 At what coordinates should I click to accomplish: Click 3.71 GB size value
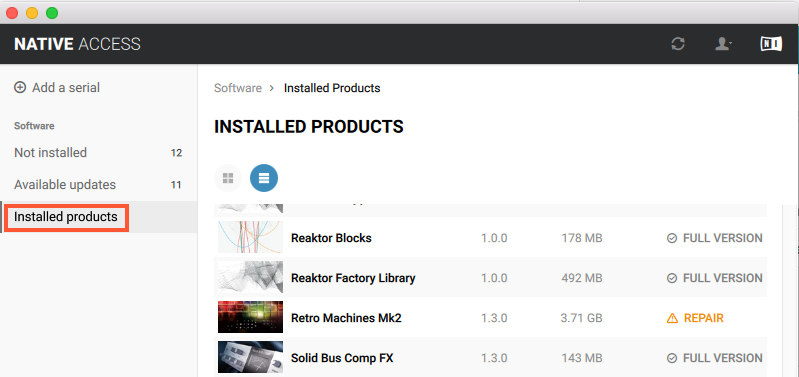click(581, 318)
